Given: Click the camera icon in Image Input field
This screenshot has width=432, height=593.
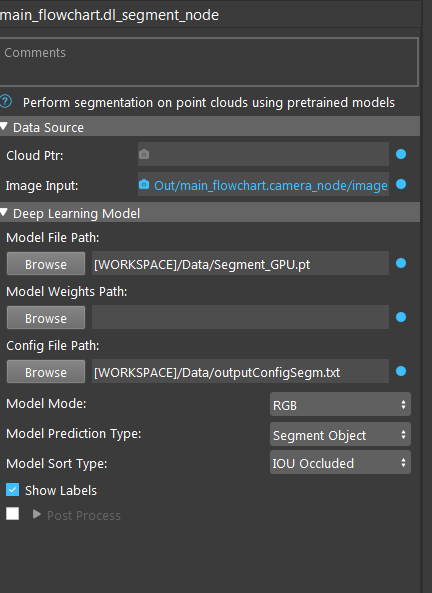Looking at the screenshot, I should (144, 184).
